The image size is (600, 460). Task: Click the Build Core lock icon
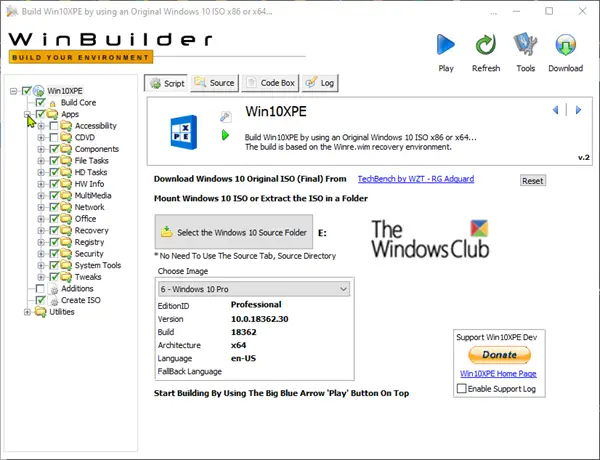pos(53,103)
